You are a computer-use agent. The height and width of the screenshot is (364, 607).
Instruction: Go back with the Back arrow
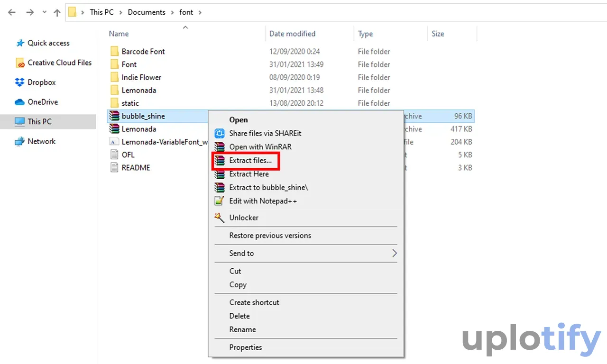coord(12,12)
